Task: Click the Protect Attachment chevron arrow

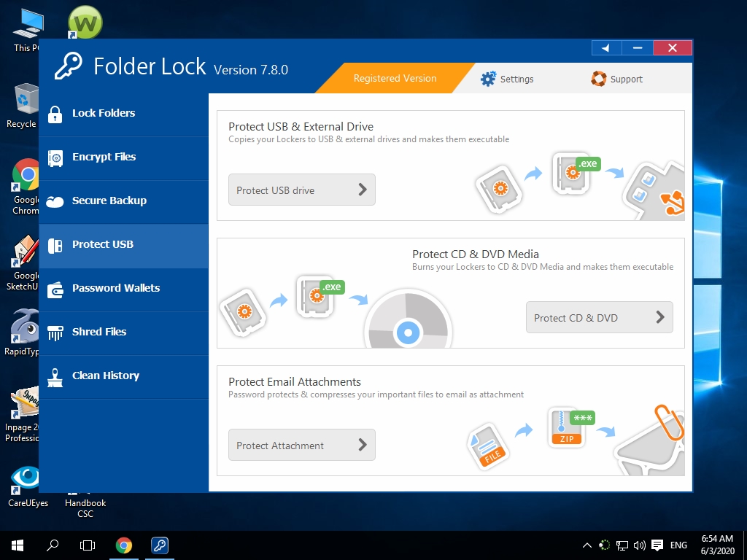Action: pyautogui.click(x=363, y=445)
